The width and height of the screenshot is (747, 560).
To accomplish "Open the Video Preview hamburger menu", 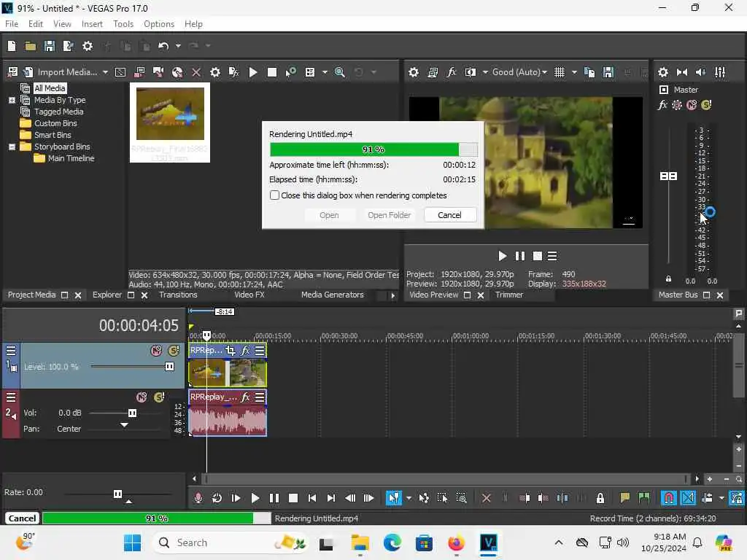I will (x=552, y=256).
